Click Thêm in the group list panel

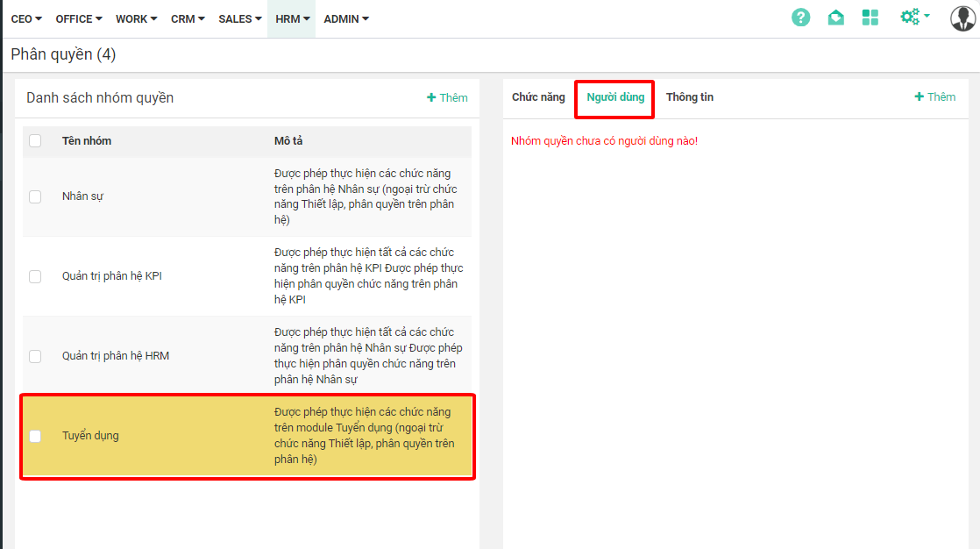447,98
